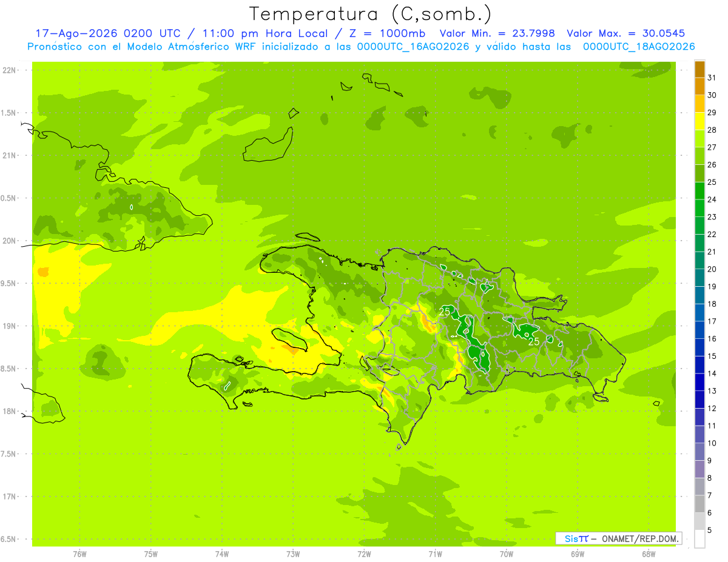This screenshot has width=728, height=562.
Task: Click the '21N' latitude label
Action: [10, 155]
